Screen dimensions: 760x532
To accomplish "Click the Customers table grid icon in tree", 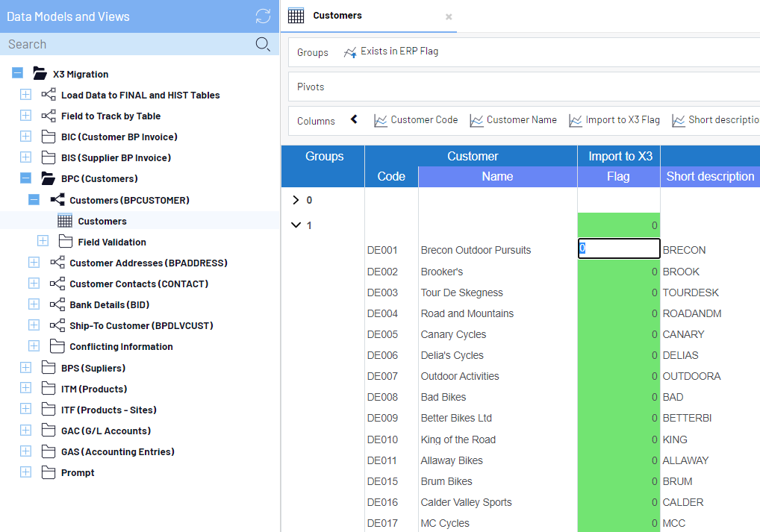I will click(65, 221).
